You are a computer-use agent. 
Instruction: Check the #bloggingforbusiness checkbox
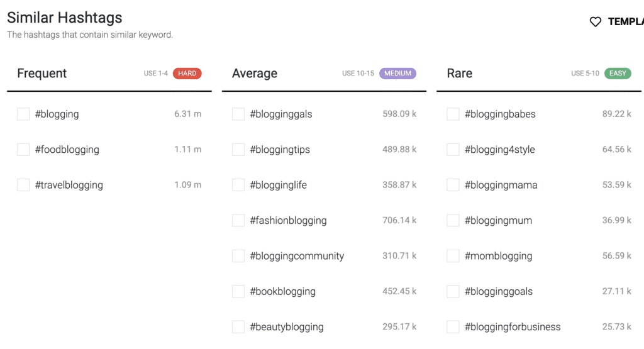click(453, 327)
